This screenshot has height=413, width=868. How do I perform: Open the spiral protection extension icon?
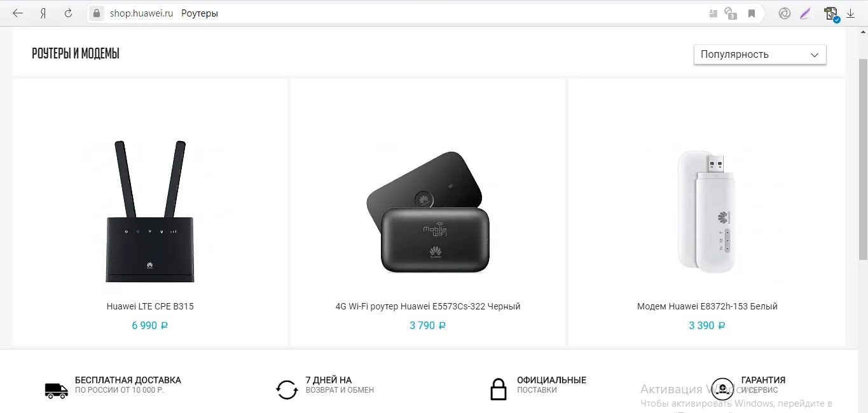(x=785, y=13)
